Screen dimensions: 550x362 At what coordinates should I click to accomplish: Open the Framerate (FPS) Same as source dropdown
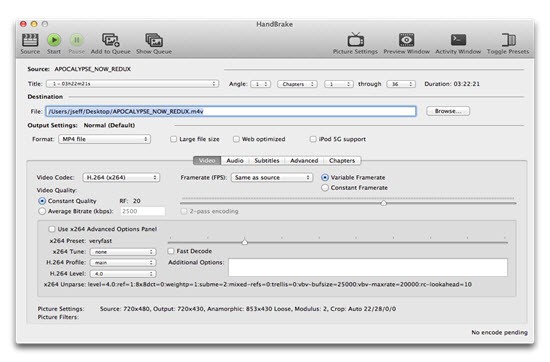point(272,177)
